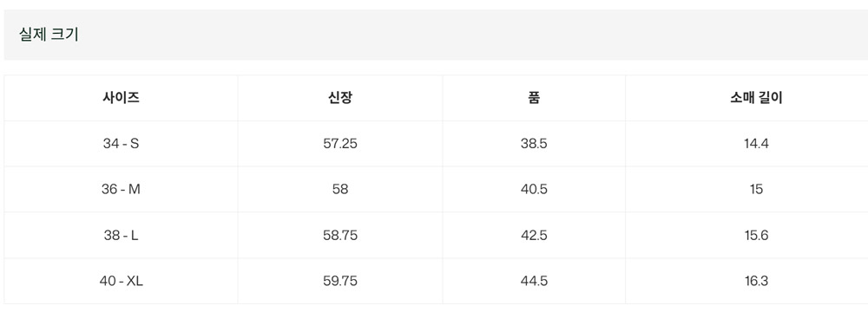Image resolution: width=868 pixels, height=312 pixels.
Task: Select the 품 column header
Action: (534, 98)
